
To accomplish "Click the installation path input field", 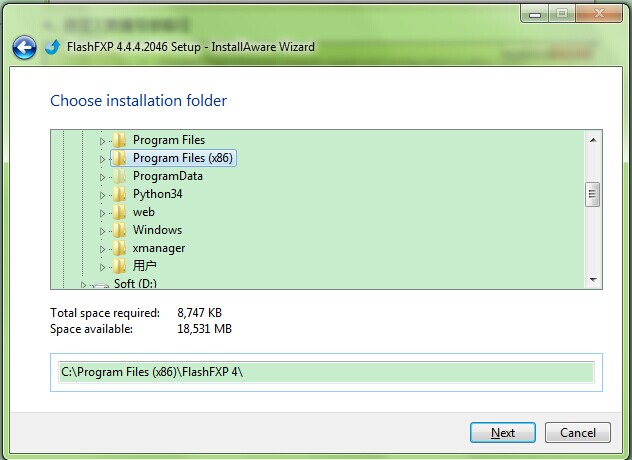I will point(326,372).
